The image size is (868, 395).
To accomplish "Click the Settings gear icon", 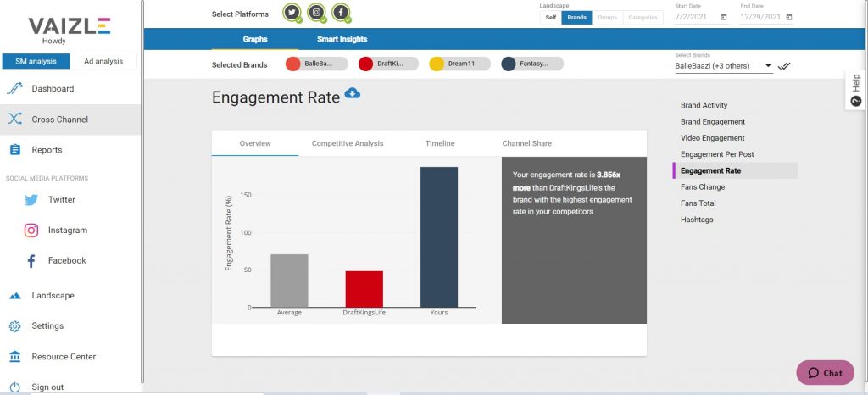I will coord(15,325).
